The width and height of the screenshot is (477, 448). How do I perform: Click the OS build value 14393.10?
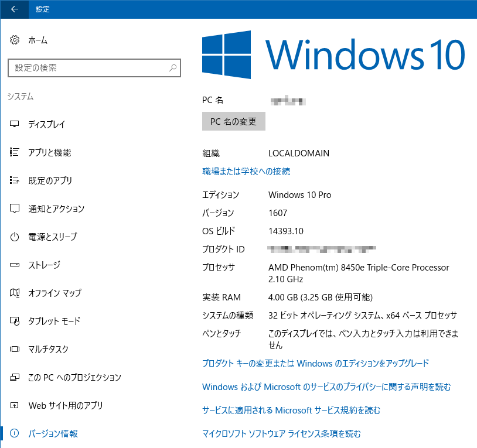point(286,231)
